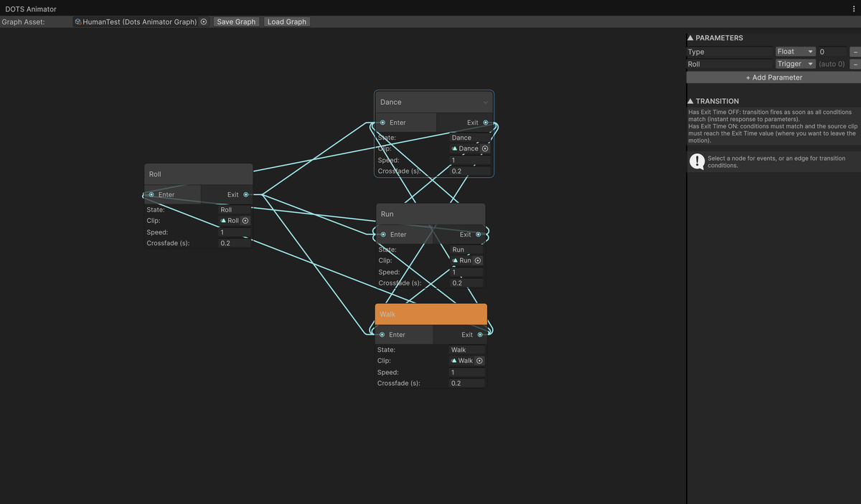This screenshot has height=504, width=861.
Task: Click the Roll node Exit port
Action: pos(246,195)
